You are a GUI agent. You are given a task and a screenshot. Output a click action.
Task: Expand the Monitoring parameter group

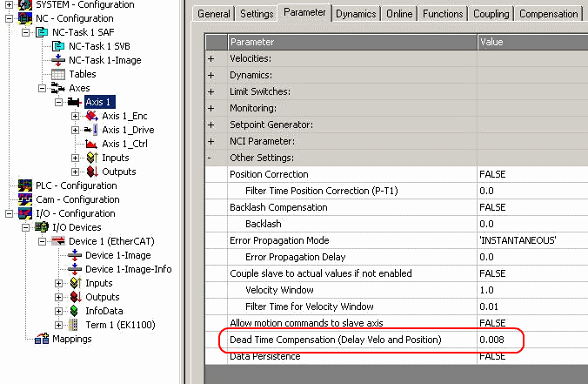(x=211, y=108)
